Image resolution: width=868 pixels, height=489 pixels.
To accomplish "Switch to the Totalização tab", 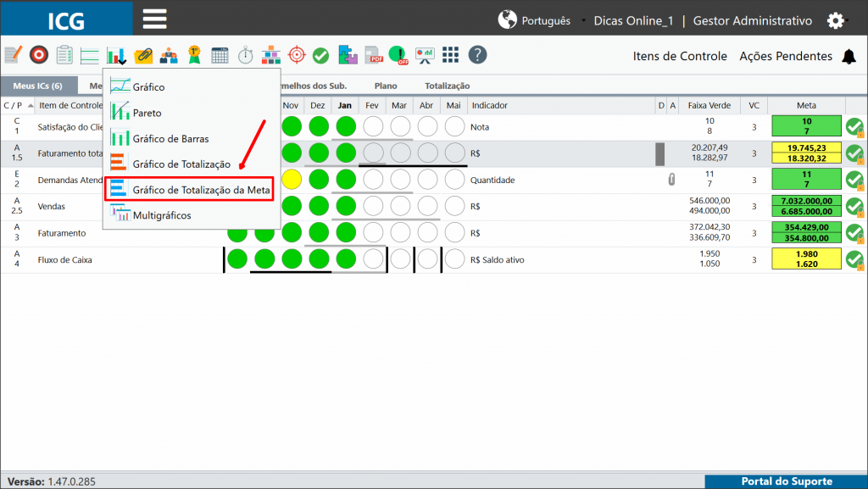I will [x=447, y=86].
